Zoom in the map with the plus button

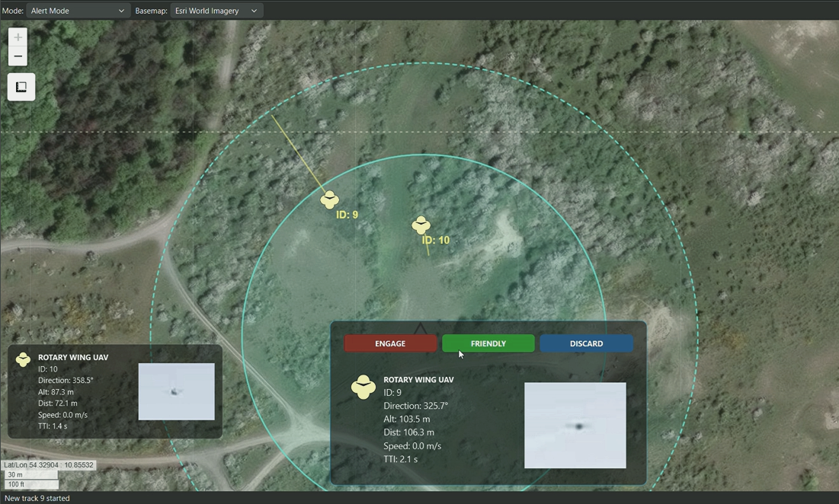click(18, 37)
